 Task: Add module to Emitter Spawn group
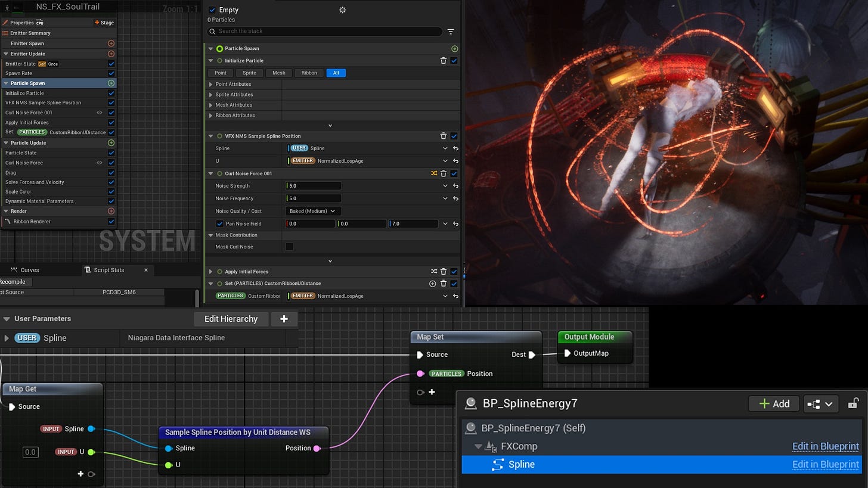pos(111,43)
